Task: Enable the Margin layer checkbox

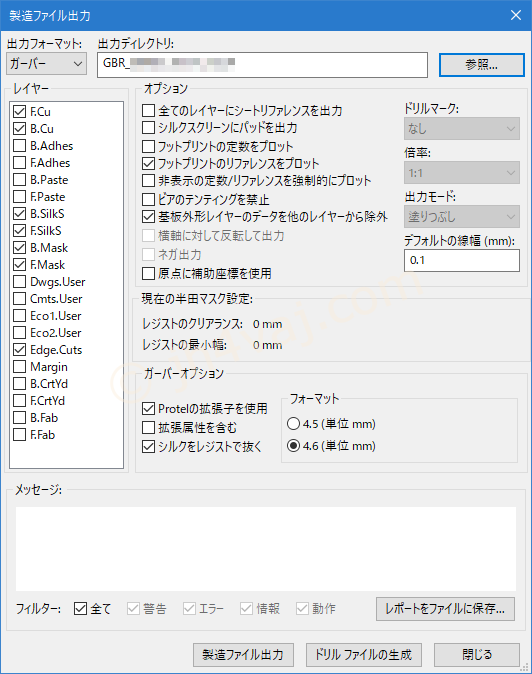Action: pyautogui.click(x=19, y=367)
